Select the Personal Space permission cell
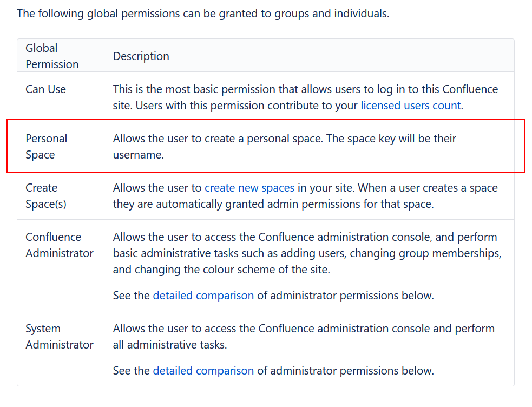This screenshot has height=407, width=532. click(47, 147)
